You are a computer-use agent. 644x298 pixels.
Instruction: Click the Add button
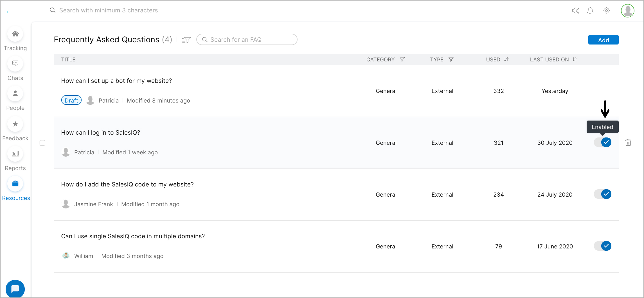(x=603, y=40)
